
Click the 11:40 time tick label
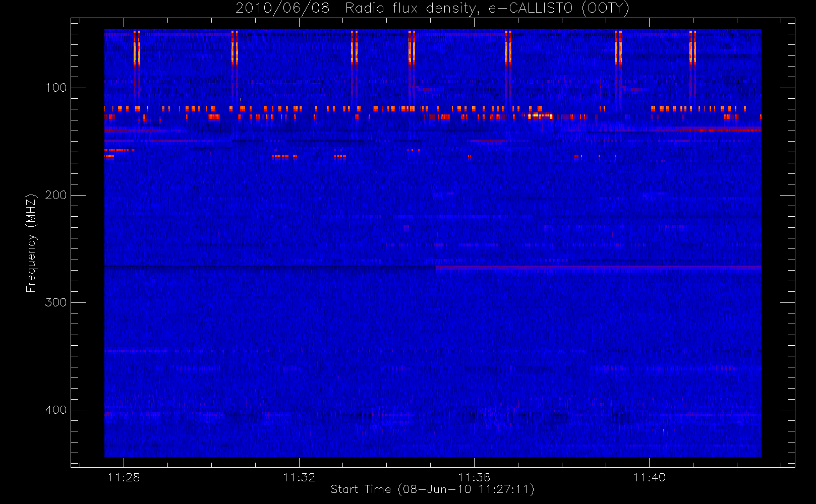click(650, 477)
